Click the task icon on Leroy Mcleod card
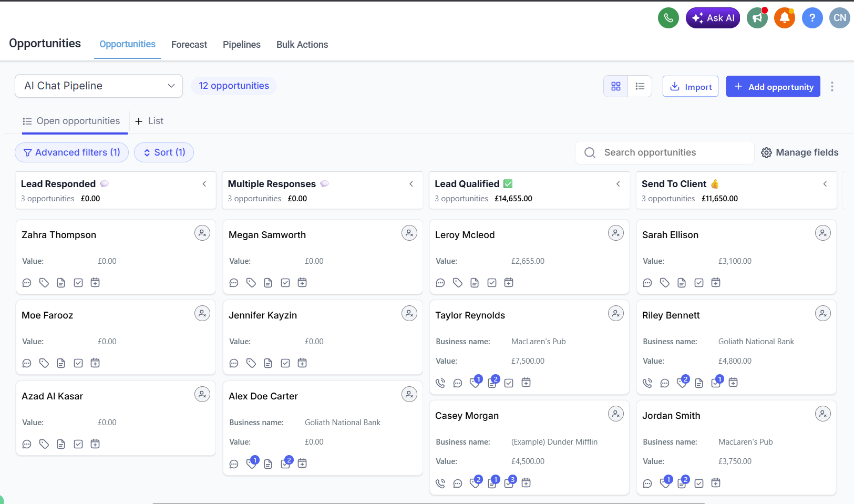 click(x=492, y=283)
